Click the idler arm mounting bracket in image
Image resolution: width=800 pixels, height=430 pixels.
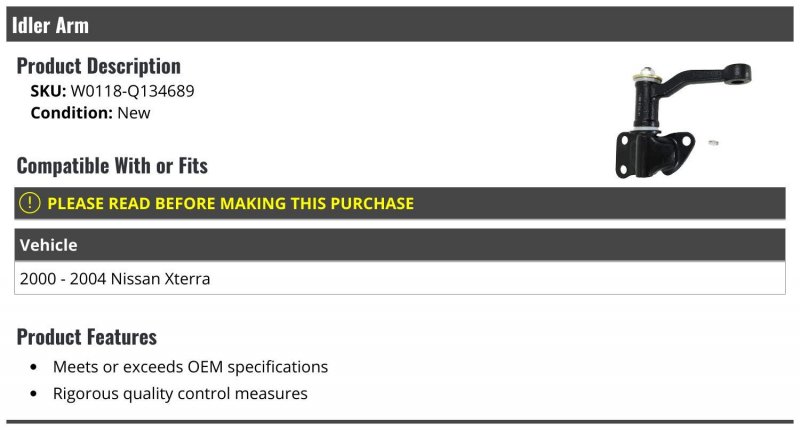655,153
